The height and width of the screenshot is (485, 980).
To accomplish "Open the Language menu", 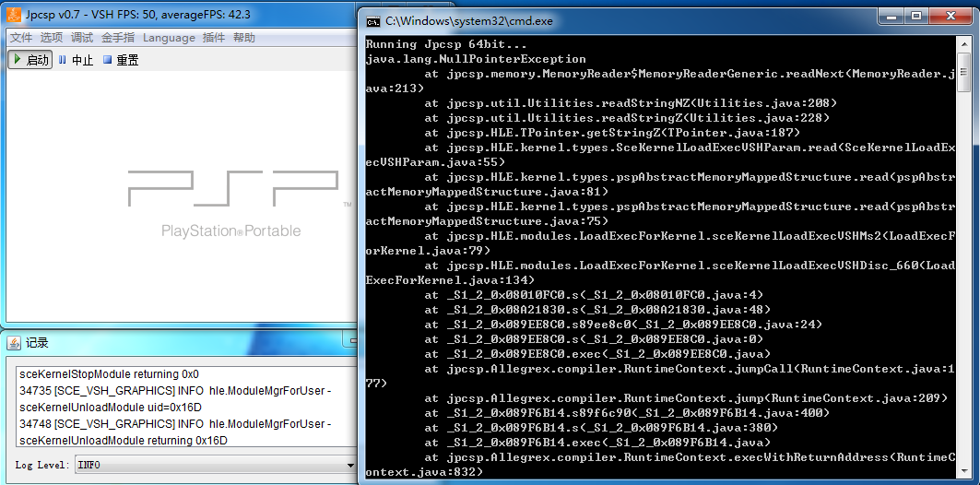I will [x=169, y=38].
